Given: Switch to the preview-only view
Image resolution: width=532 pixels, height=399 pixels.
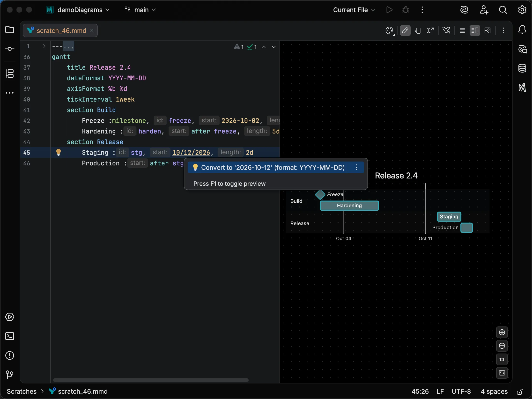Looking at the screenshot, I should [x=488, y=31].
